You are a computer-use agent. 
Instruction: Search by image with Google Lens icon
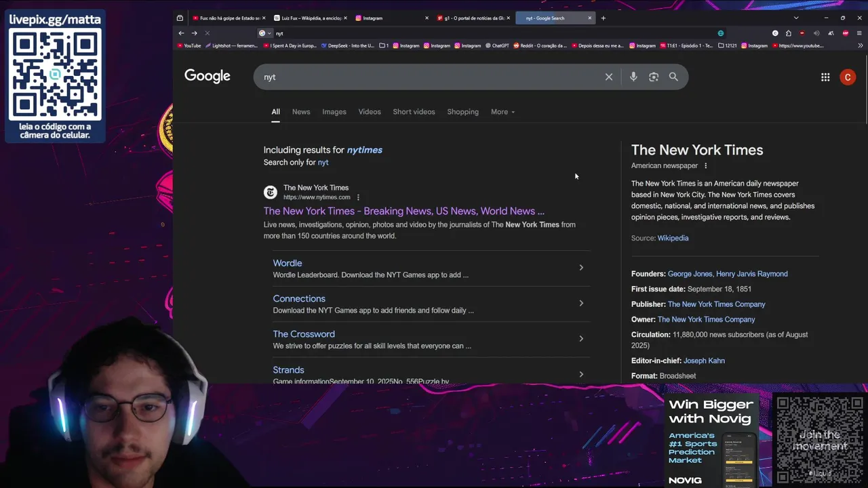click(654, 77)
